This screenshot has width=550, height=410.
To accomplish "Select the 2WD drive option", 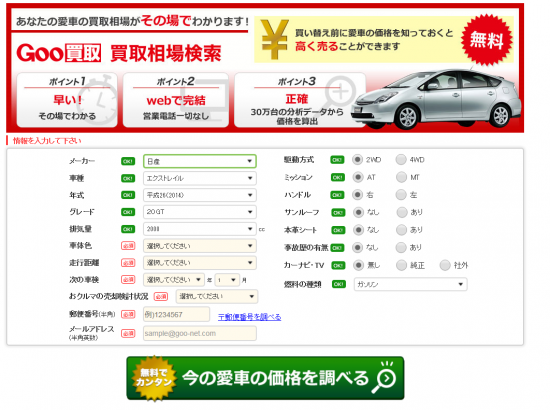I will [357, 160].
